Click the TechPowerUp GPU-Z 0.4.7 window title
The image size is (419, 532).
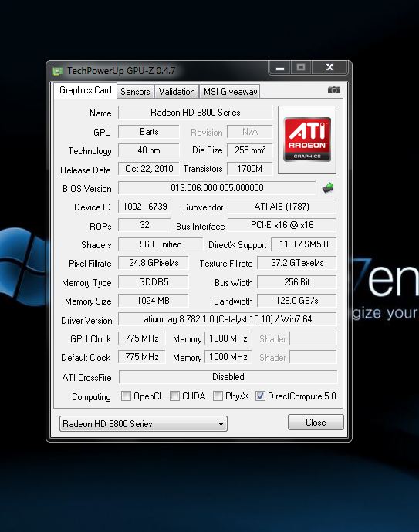coord(121,71)
